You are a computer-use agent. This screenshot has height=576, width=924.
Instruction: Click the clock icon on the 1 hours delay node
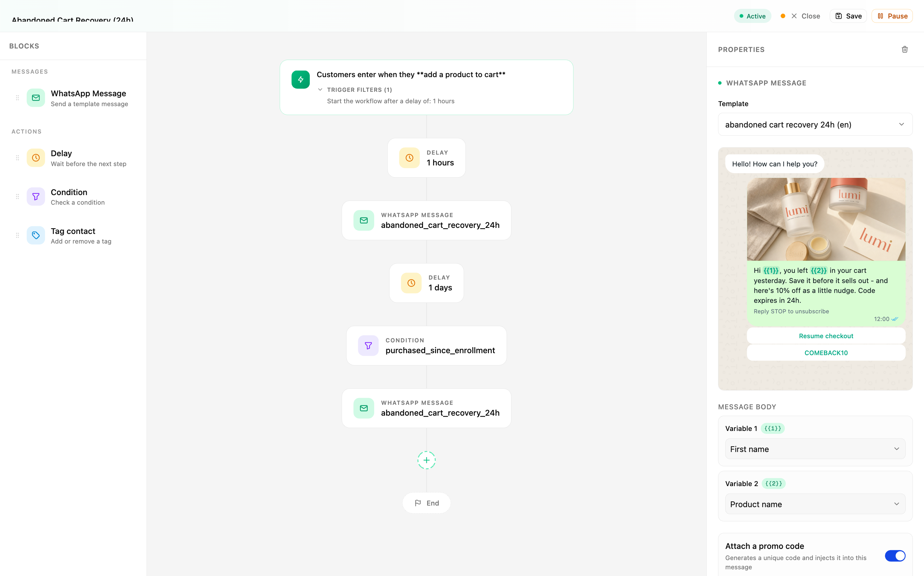coord(410,158)
